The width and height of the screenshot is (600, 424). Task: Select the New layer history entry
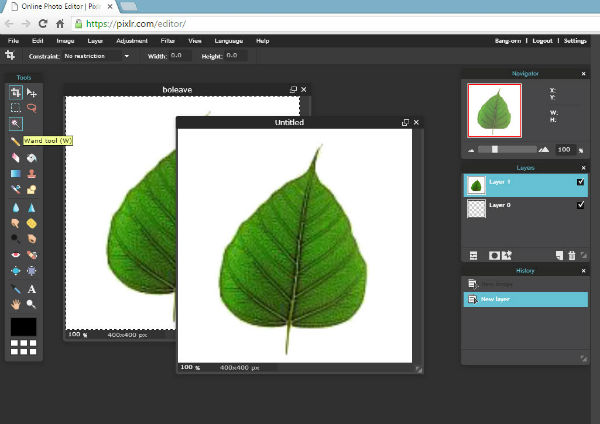click(526, 299)
